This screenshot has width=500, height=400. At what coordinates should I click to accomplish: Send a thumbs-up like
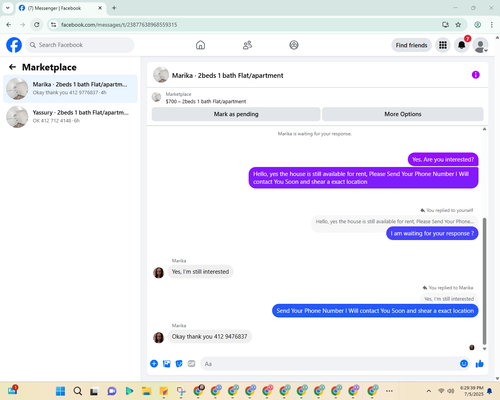(480, 364)
